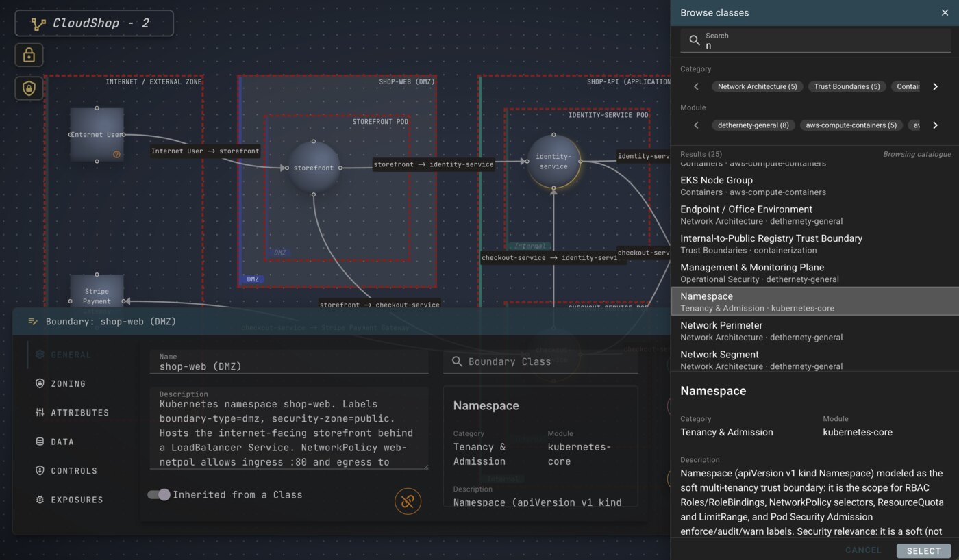Click the IDENTITY-SERVICE POD boundary label
959x560 pixels.
pyautogui.click(x=608, y=115)
